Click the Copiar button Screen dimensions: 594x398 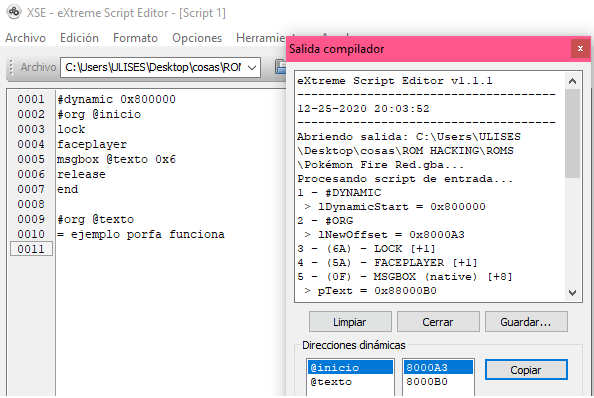pyautogui.click(x=526, y=370)
